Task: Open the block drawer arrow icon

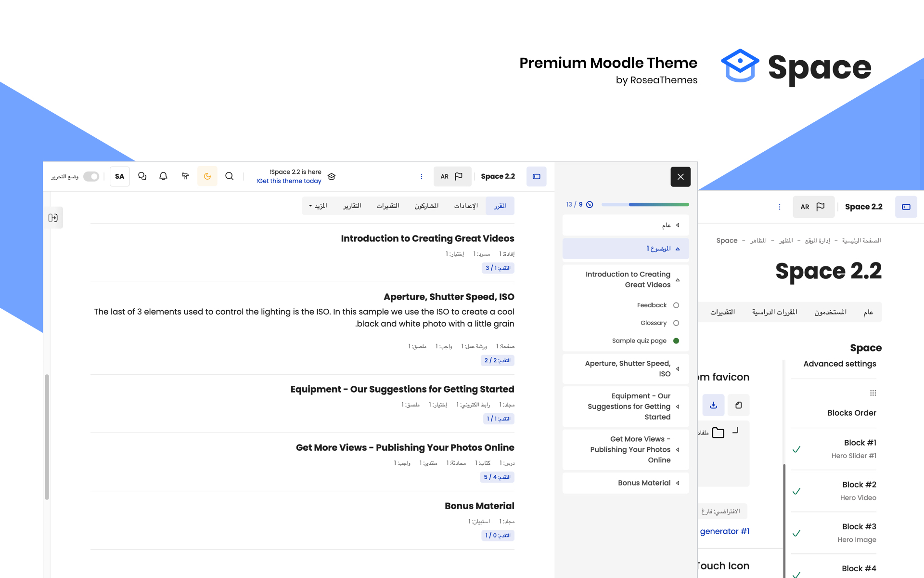Action: pyautogui.click(x=53, y=218)
